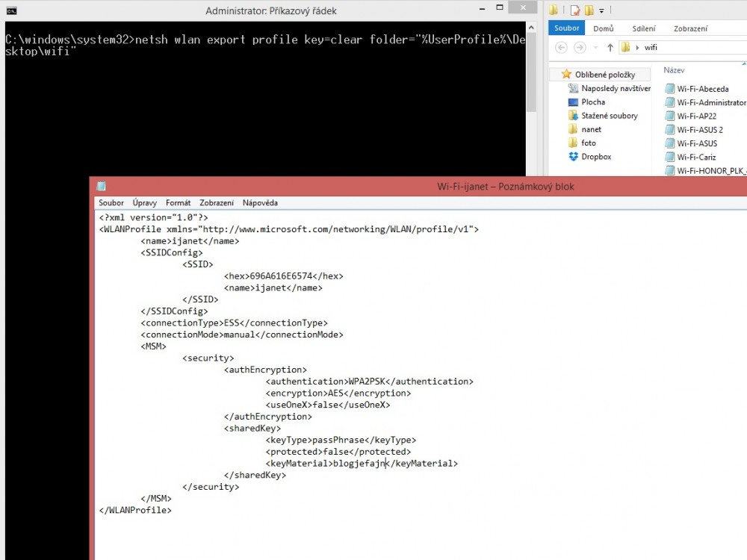Click the blue Soubor button in Explorer
The width and height of the screenshot is (747, 560).
tap(565, 28)
